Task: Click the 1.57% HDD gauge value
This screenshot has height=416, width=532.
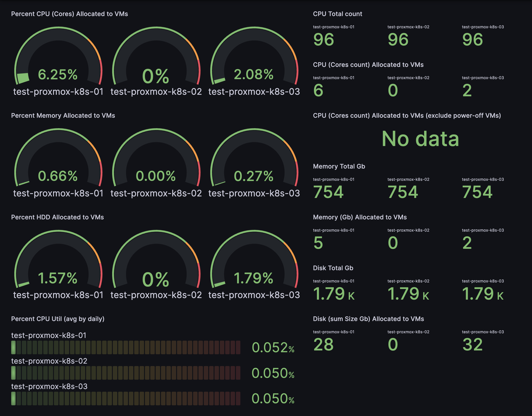Action: pos(58,278)
